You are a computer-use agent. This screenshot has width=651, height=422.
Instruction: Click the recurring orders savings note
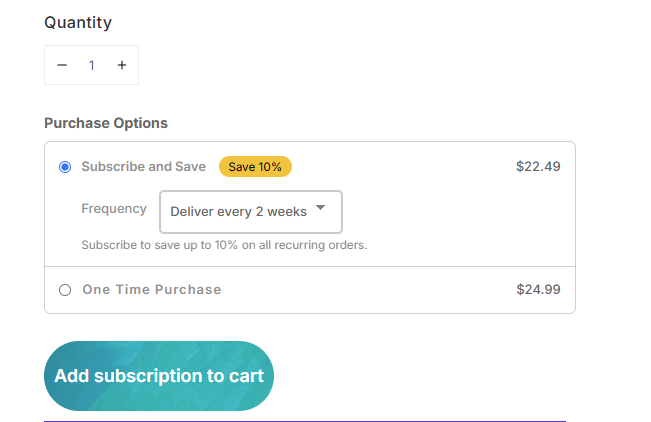click(x=224, y=245)
